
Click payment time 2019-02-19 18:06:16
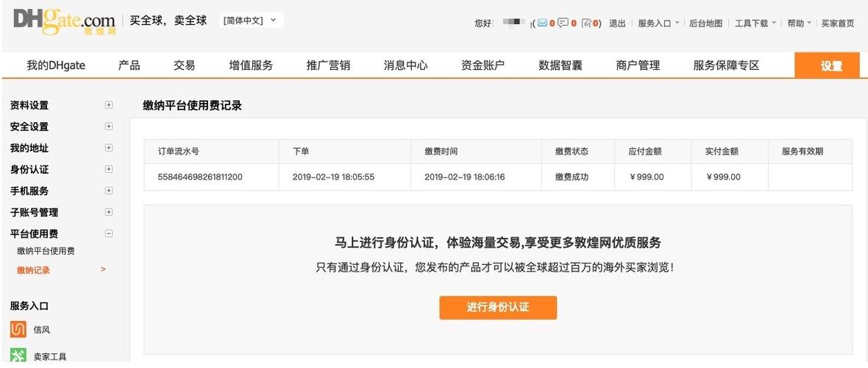(x=464, y=177)
